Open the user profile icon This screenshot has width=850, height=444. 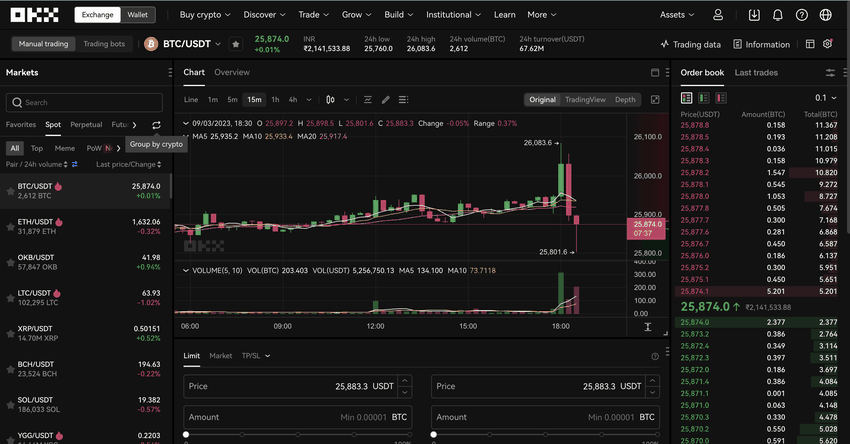[718, 15]
